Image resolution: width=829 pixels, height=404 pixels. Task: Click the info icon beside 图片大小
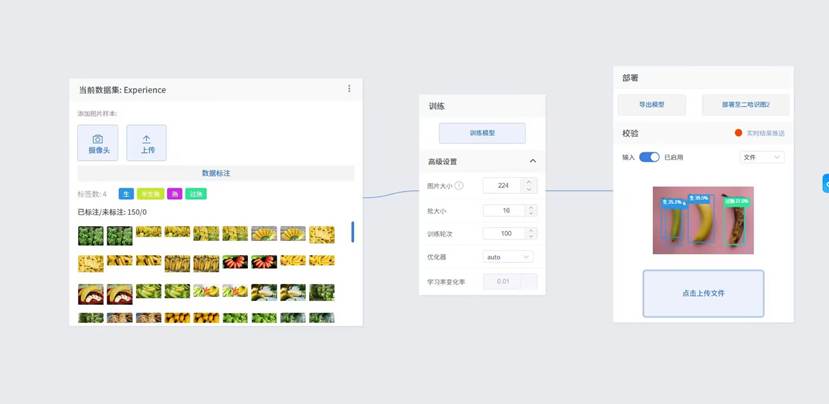pyautogui.click(x=459, y=185)
